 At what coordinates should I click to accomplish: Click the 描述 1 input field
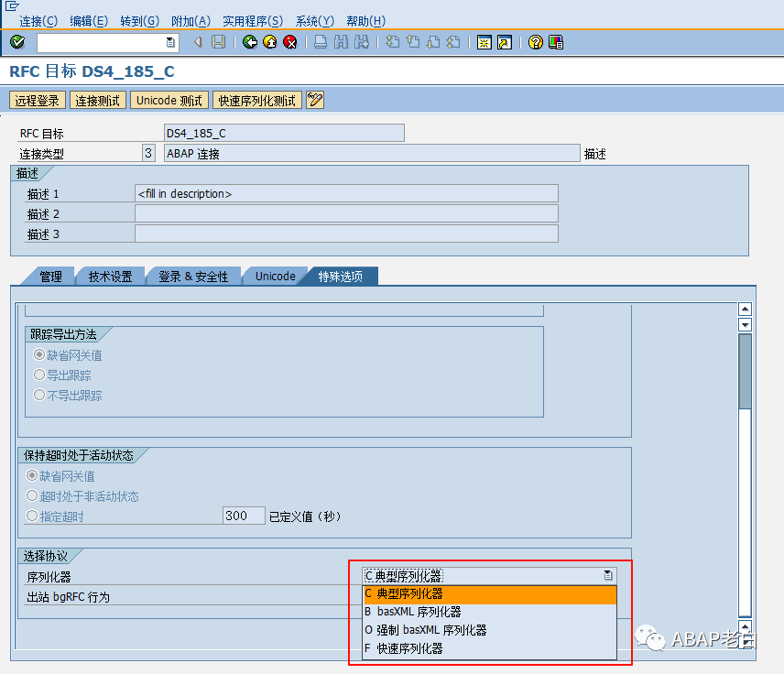[x=346, y=193]
